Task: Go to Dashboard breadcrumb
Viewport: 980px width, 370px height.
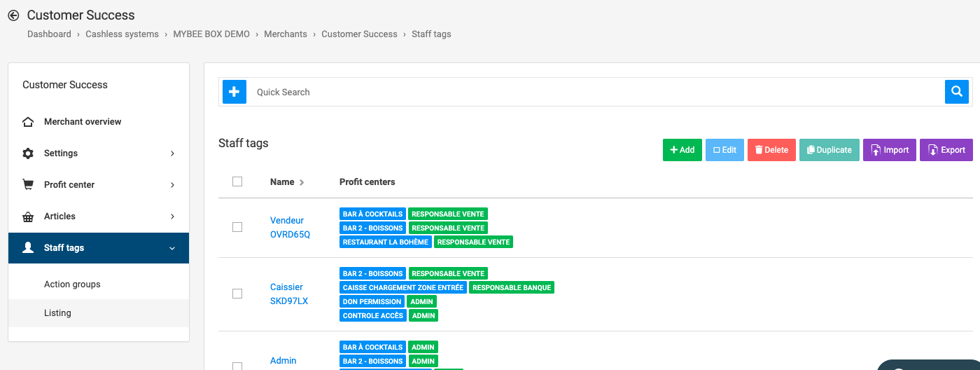Action: click(x=49, y=34)
